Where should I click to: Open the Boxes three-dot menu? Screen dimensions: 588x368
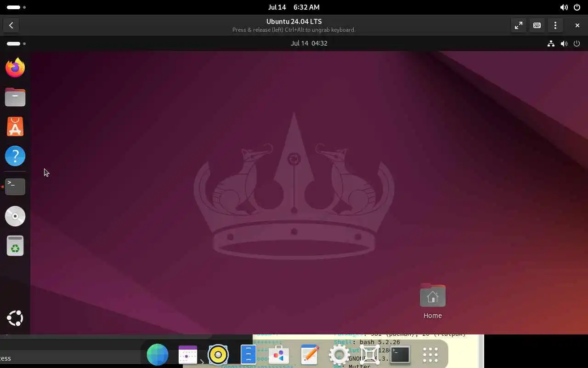[555, 25]
